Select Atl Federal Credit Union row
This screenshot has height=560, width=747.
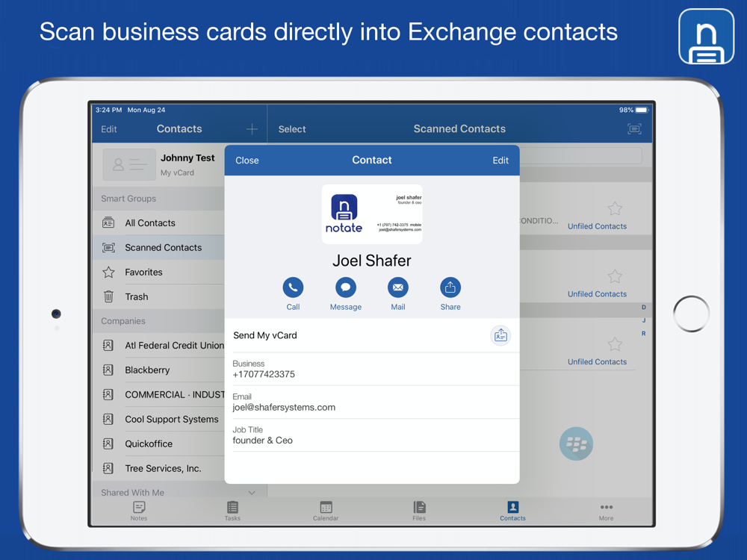pyautogui.click(x=159, y=346)
